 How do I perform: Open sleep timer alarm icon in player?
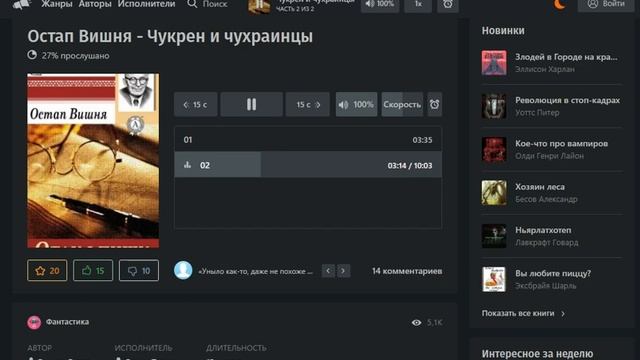pyautogui.click(x=434, y=104)
